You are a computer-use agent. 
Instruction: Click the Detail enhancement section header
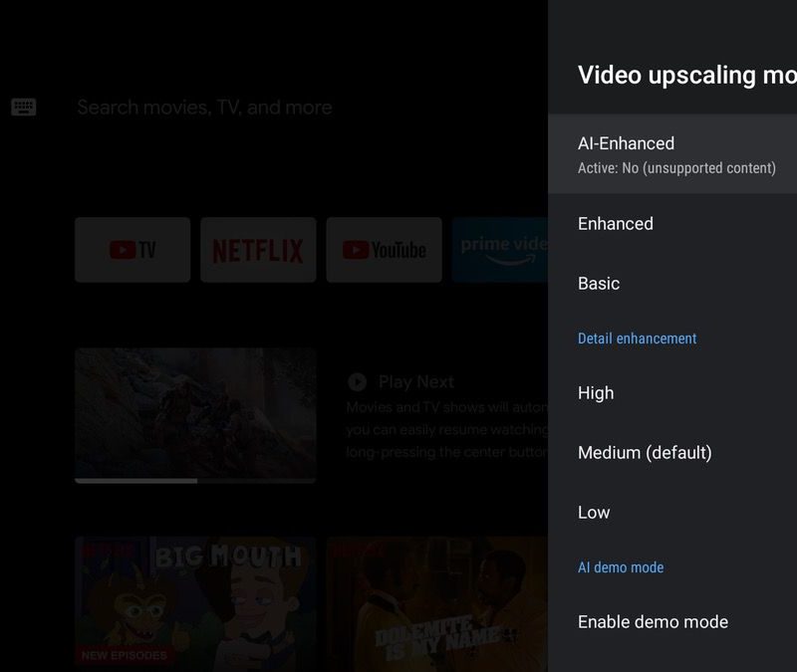point(637,338)
